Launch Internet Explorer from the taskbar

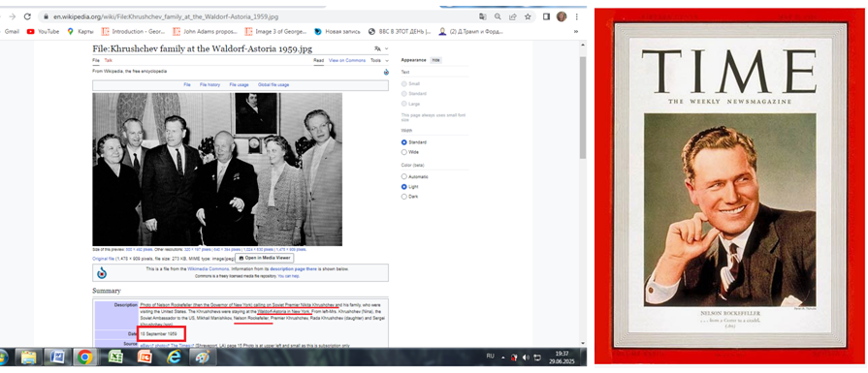(174, 357)
